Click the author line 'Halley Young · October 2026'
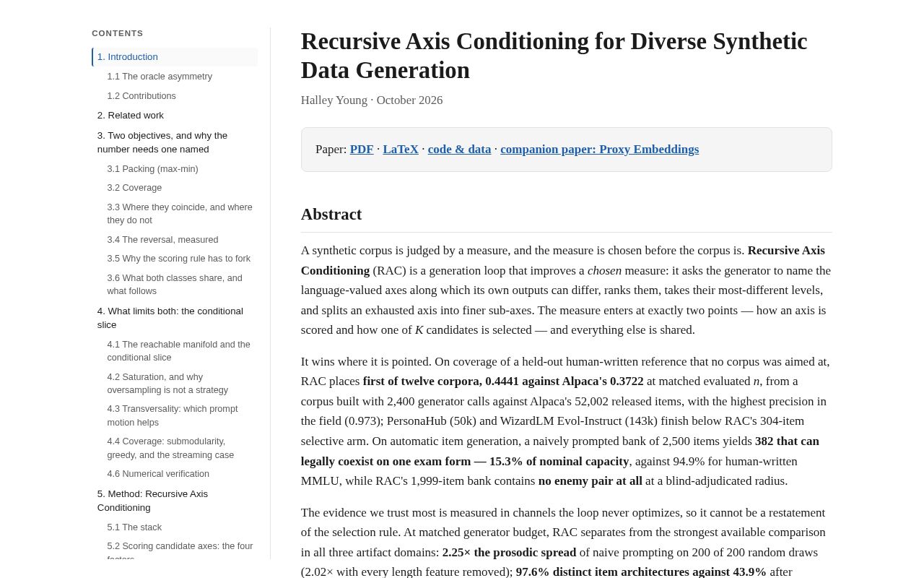Image resolution: width=924 pixels, height=578 pixels. [x=372, y=100]
